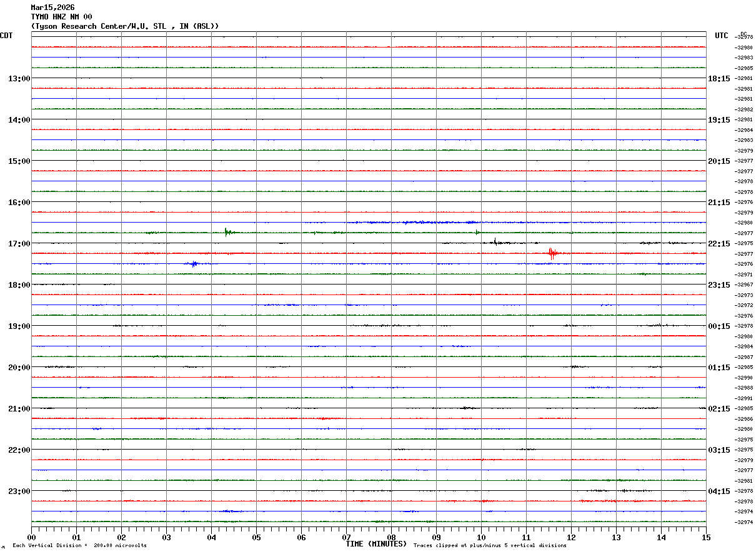Click the DC offset value -32986
The height and width of the screenshot is (554, 756).
[x=744, y=419]
